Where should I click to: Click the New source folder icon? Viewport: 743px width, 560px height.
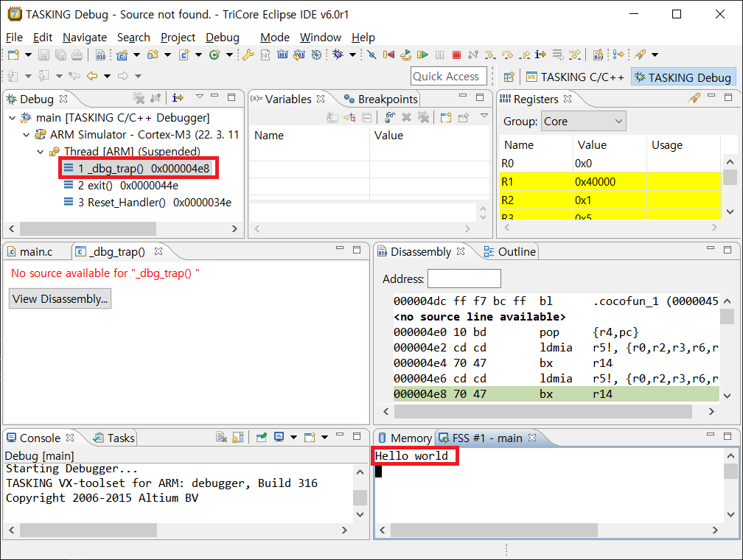[153, 55]
